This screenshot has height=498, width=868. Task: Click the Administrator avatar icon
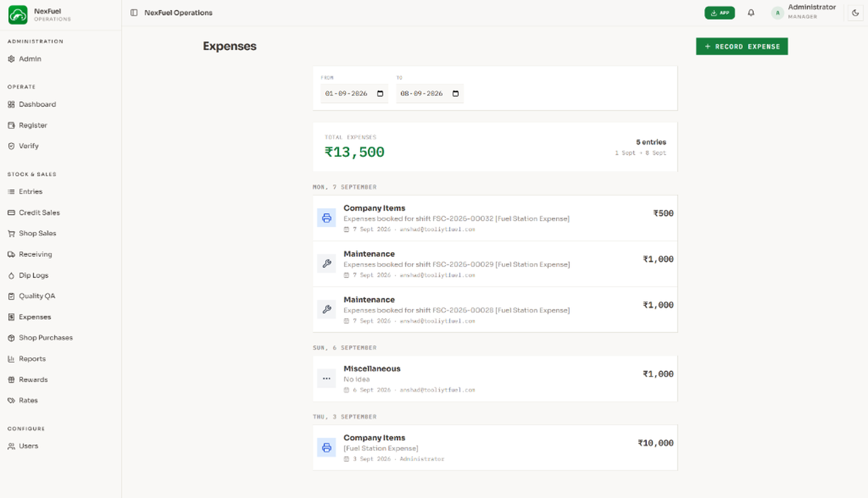pyautogui.click(x=777, y=13)
